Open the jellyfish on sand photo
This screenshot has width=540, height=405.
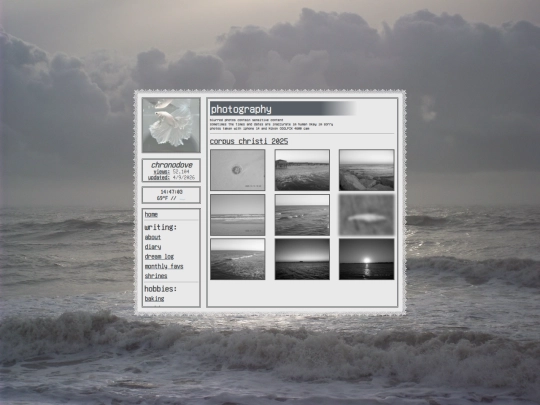coord(238,170)
